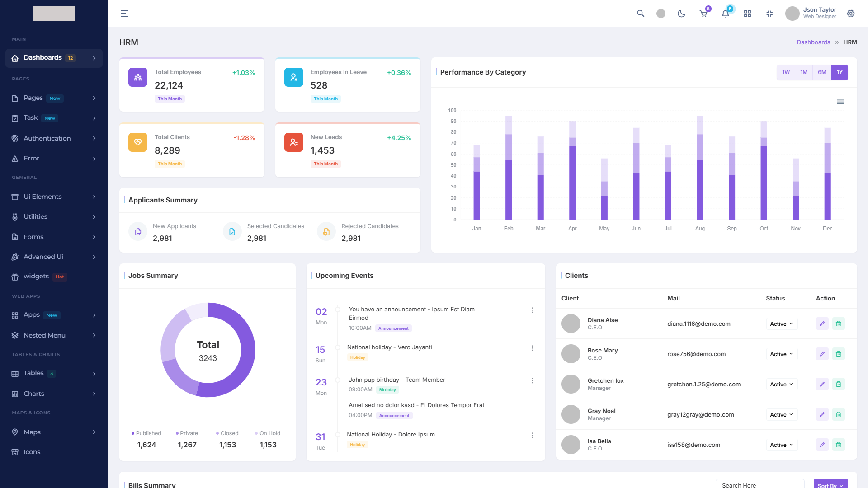Open the apps grid shortcut icon

click(747, 14)
